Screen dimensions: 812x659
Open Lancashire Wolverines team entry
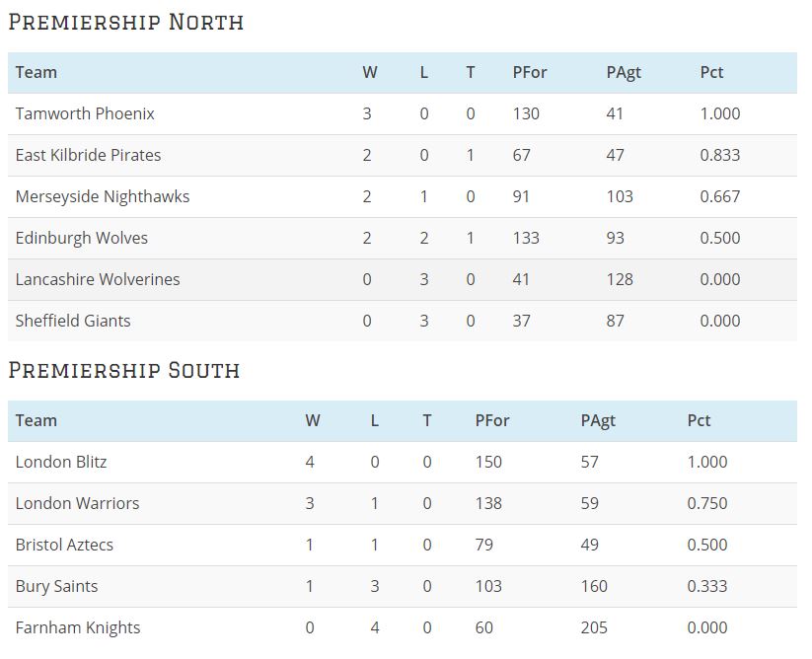(98, 279)
